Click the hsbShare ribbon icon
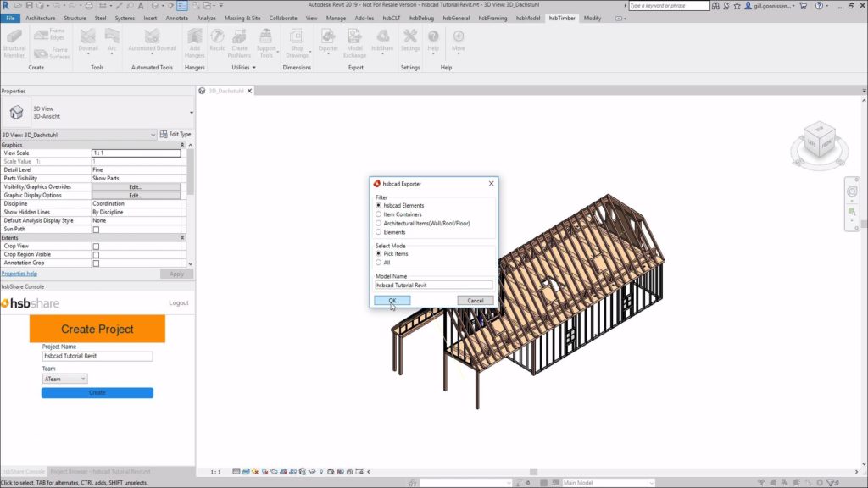 [x=382, y=42]
